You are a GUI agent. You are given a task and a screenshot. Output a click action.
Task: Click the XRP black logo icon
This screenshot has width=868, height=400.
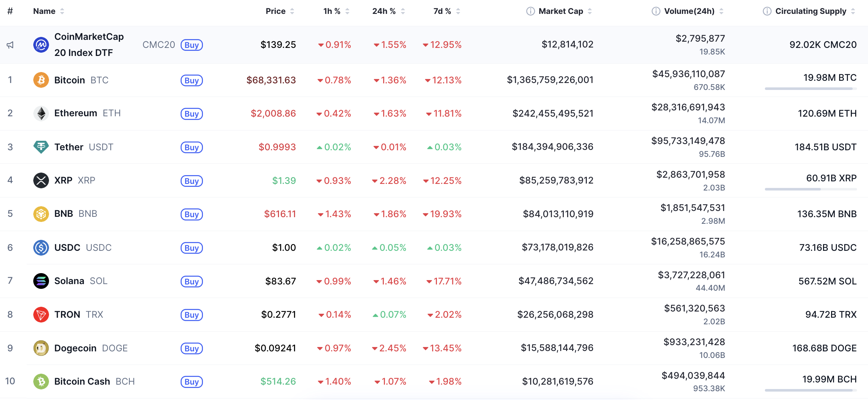41,180
